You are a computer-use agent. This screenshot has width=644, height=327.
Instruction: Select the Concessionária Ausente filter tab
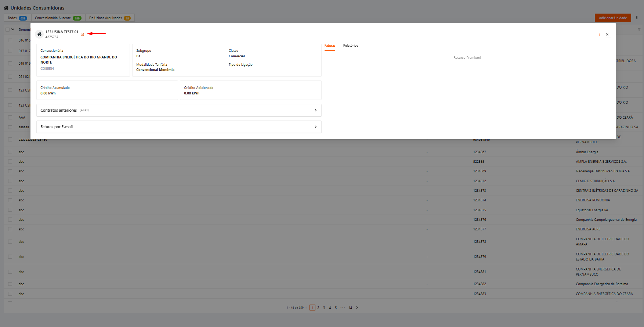[x=58, y=18]
